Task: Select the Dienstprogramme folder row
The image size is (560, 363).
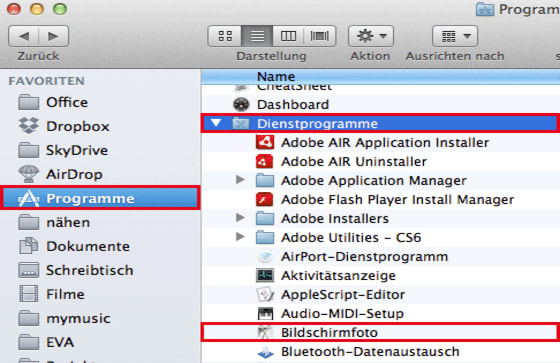Action: point(380,124)
